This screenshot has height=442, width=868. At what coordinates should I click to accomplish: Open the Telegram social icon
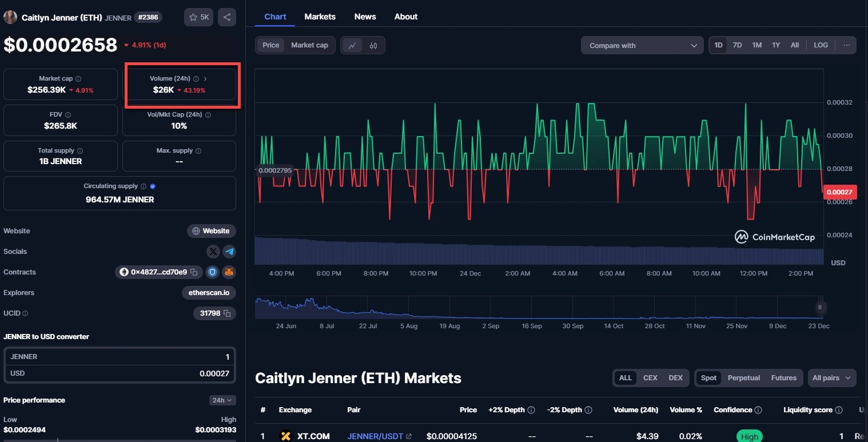click(x=229, y=252)
